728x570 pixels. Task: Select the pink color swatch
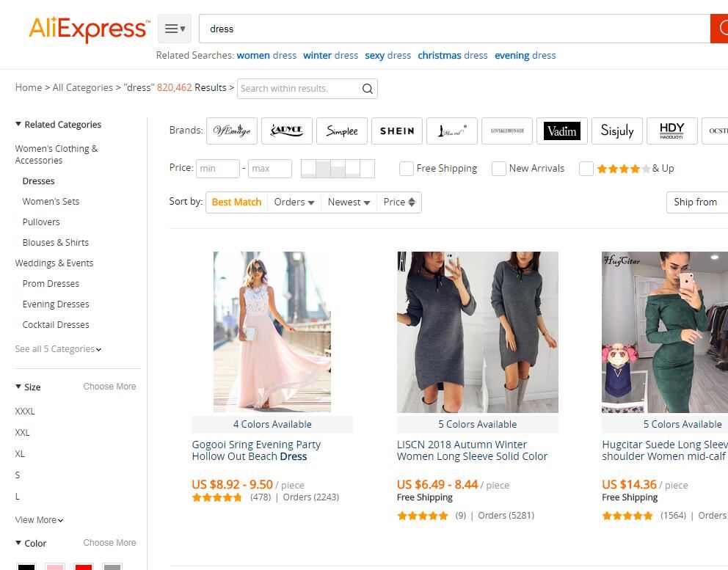tap(55, 566)
